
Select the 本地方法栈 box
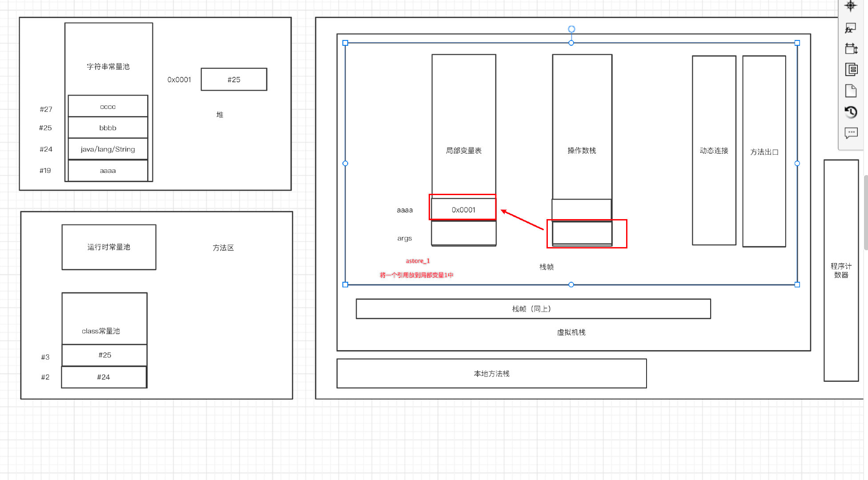pos(492,374)
